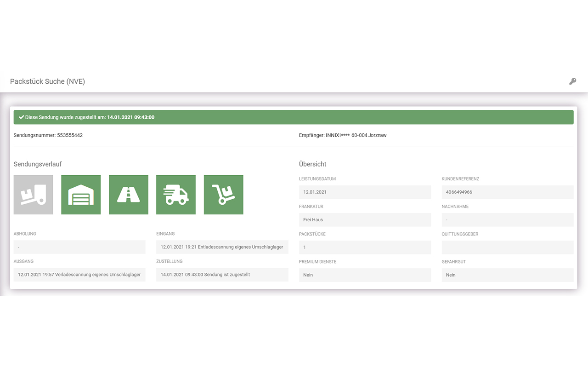The height and width of the screenshot is (368, 588).
Task: Click the Eingang Entladescannung field
Action: point(222,247)
